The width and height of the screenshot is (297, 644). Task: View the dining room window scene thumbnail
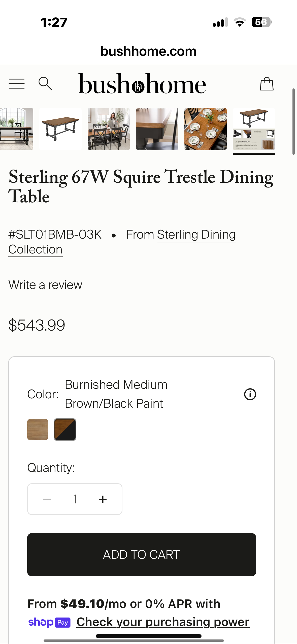(16, 129)
